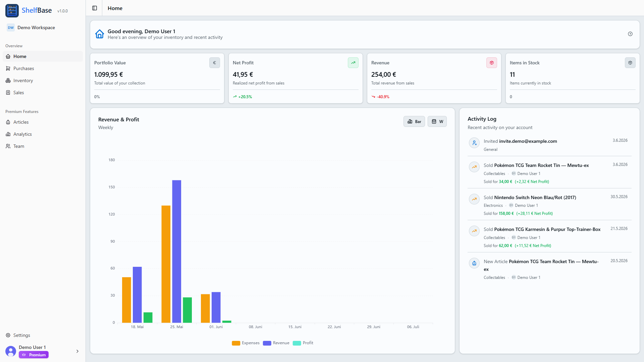Click the 18. Mai expenses bar
644x362 pixels.
coord(126,300)
